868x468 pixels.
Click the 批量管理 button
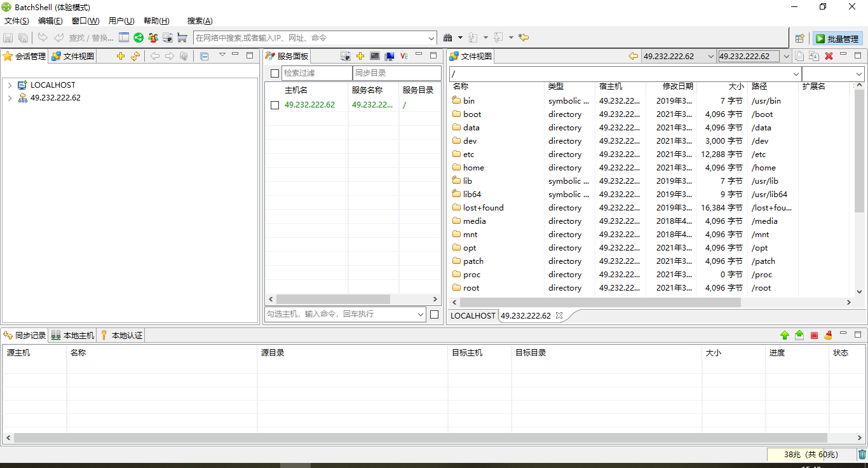point(837,39)
